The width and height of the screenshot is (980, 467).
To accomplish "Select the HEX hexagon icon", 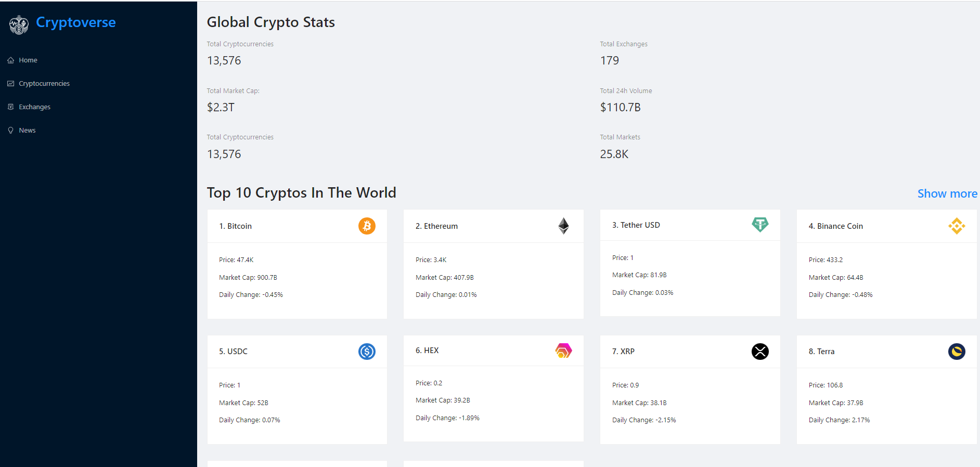I will (x=563, y=351).
